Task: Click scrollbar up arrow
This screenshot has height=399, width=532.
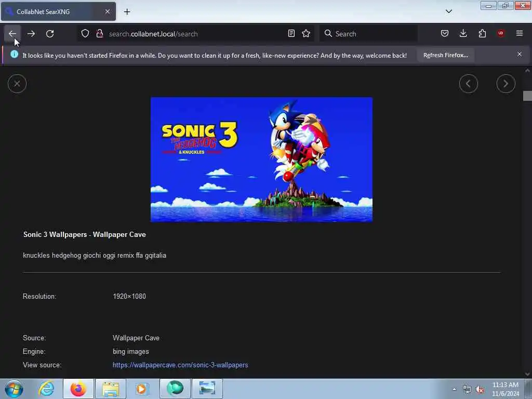Action: (x=527, y=71)
